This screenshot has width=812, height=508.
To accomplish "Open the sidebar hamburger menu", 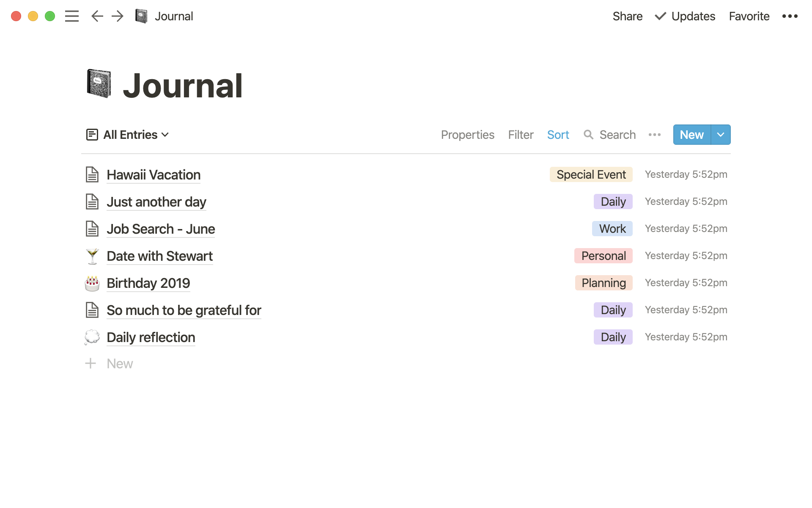I will [72, 16].
